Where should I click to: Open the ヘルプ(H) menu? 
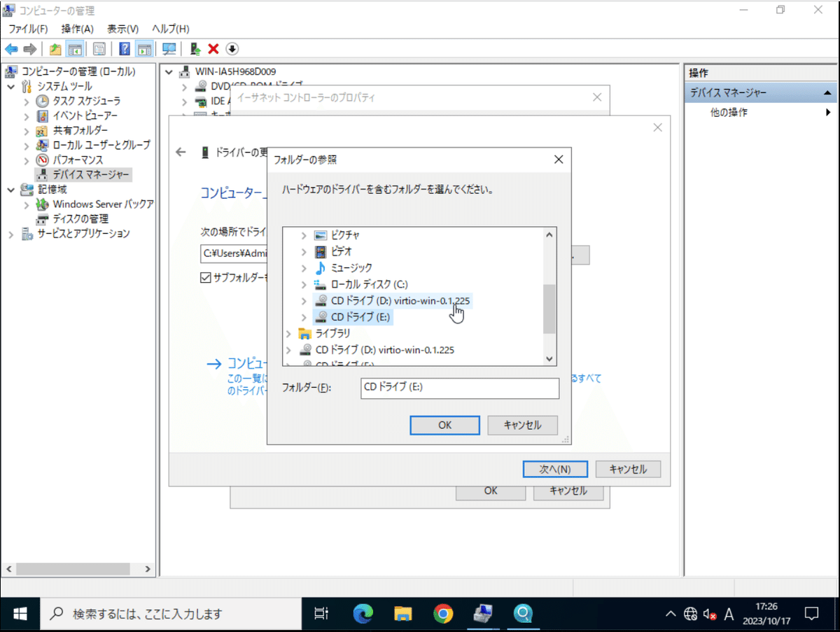pyautogui.click(x=171, y=29)
